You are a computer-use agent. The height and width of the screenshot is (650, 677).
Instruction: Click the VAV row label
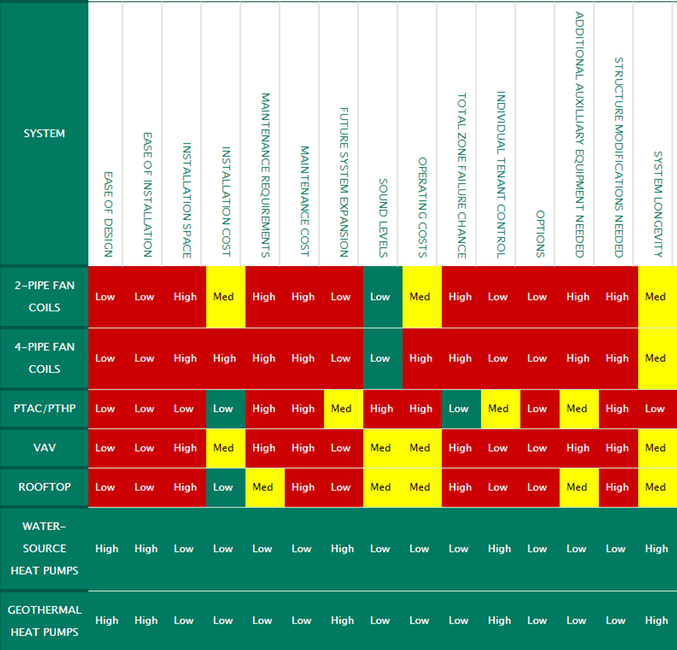pyautogui.click(x=44, y=448)
